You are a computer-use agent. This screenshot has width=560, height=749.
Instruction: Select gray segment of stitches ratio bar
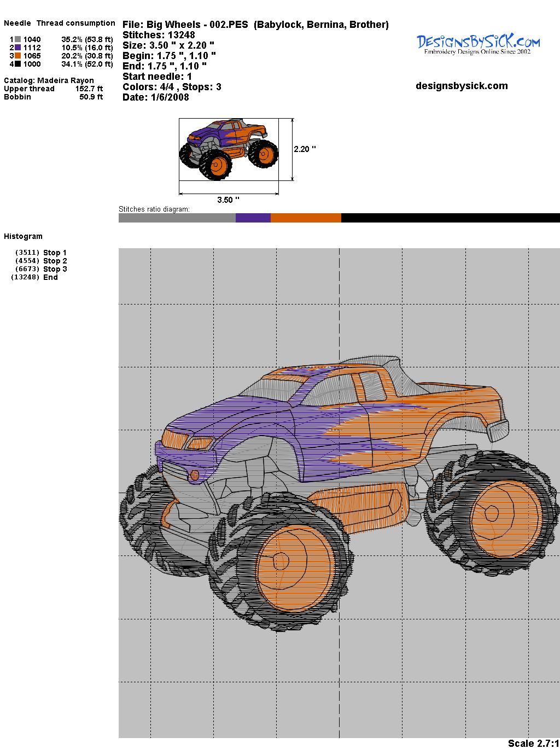pyautogui.click(x=177, y=218)
